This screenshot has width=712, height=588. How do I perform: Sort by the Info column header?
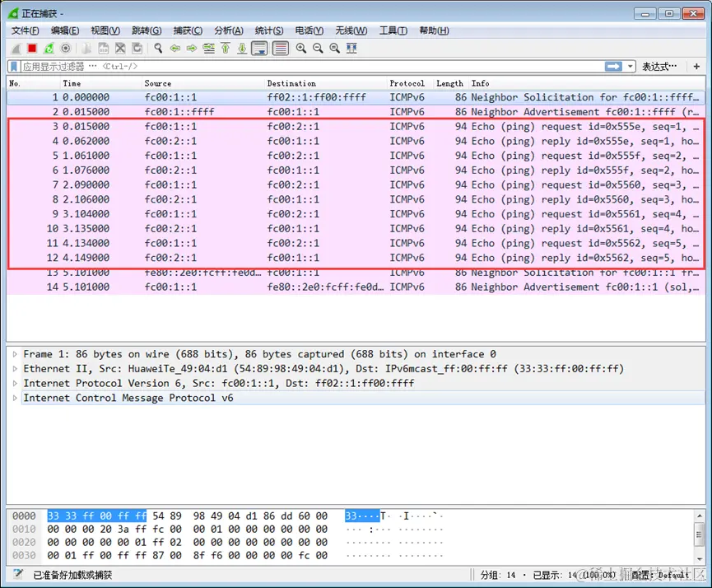(587, 83)
